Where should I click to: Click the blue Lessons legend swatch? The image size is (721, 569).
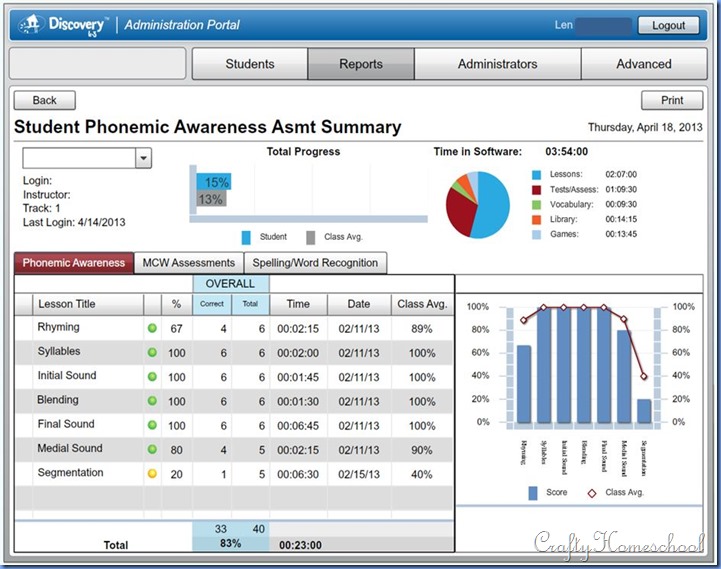click(x=537, y=174)
